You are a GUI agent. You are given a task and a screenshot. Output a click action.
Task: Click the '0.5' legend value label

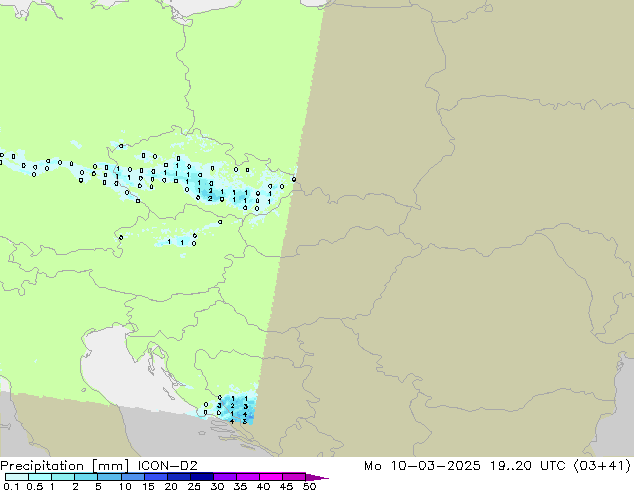[35, 486]
